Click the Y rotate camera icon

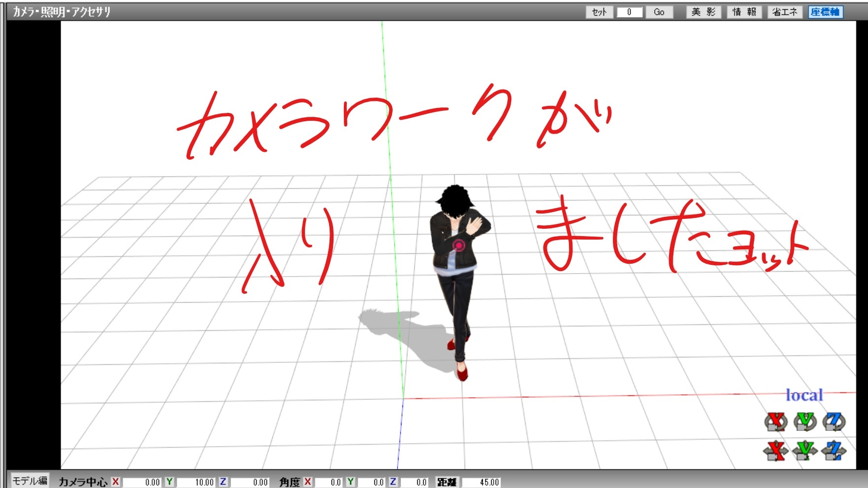coord(805,421)
